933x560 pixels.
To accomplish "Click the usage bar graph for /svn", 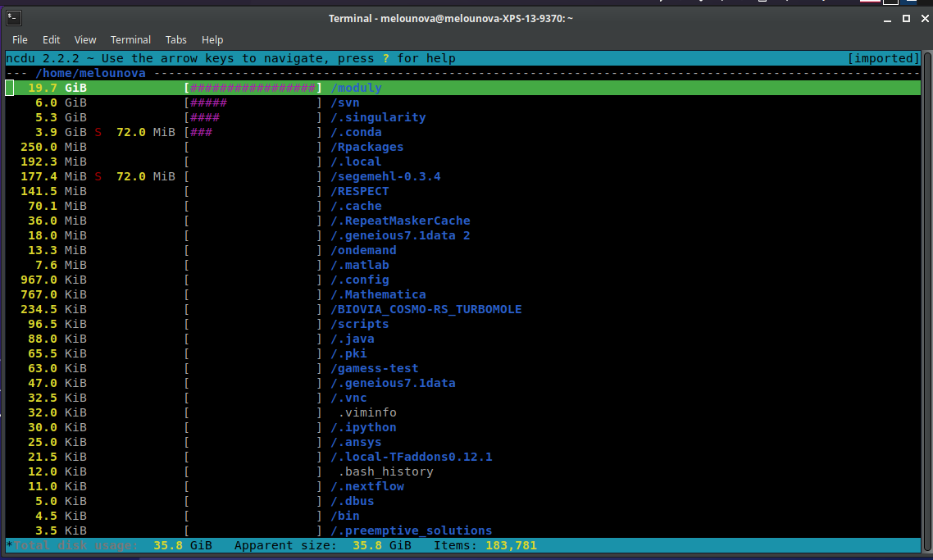I will tap(253, 102).
